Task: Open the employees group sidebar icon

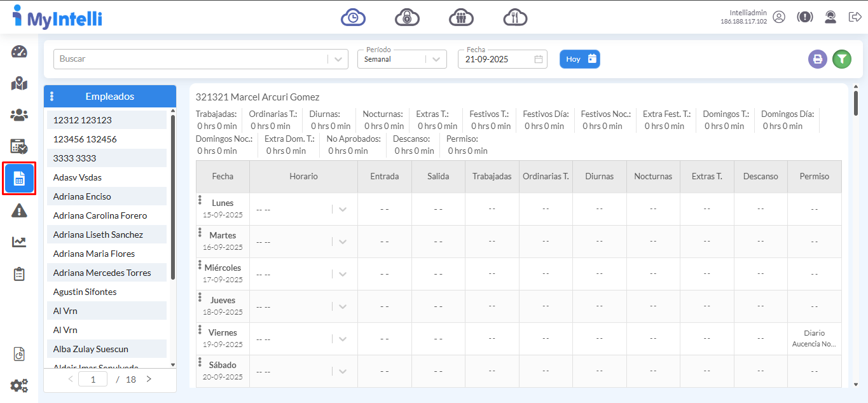Action: coord(19,115)
